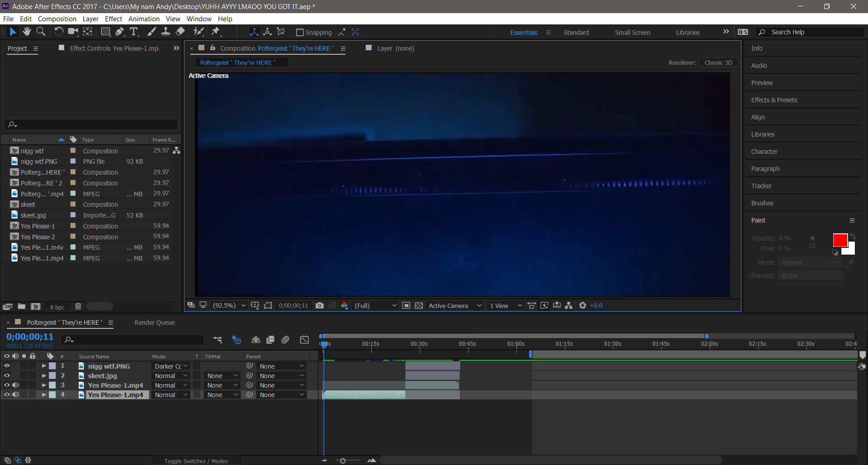Choose the Pen tool
The image size is (868, 465).
120,32
